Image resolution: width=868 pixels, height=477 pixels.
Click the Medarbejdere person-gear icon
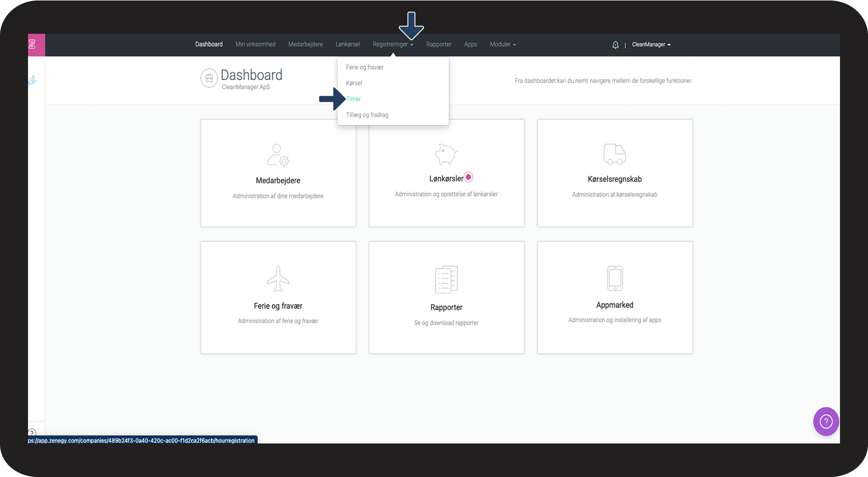click(278, 155)
